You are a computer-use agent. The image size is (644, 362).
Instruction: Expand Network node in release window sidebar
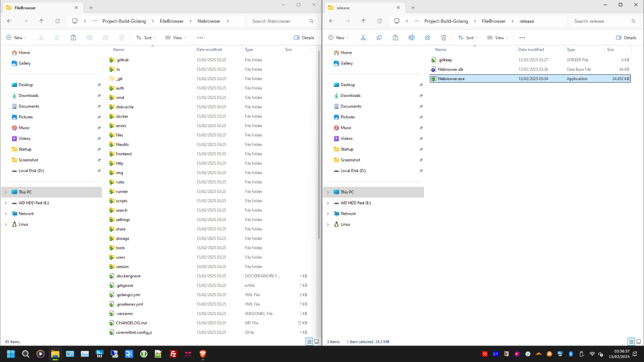[x=328, y=214]
